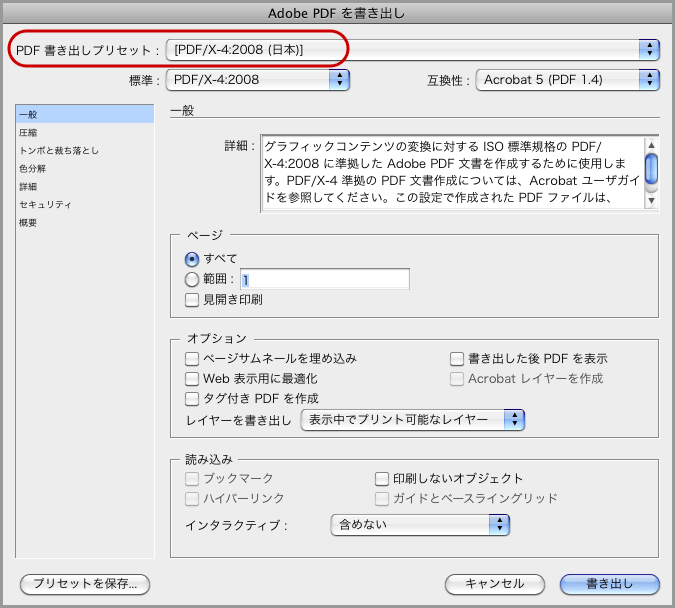
Task: Click the 詳細 description scrollbar up arrow
Action: (651, 145)
